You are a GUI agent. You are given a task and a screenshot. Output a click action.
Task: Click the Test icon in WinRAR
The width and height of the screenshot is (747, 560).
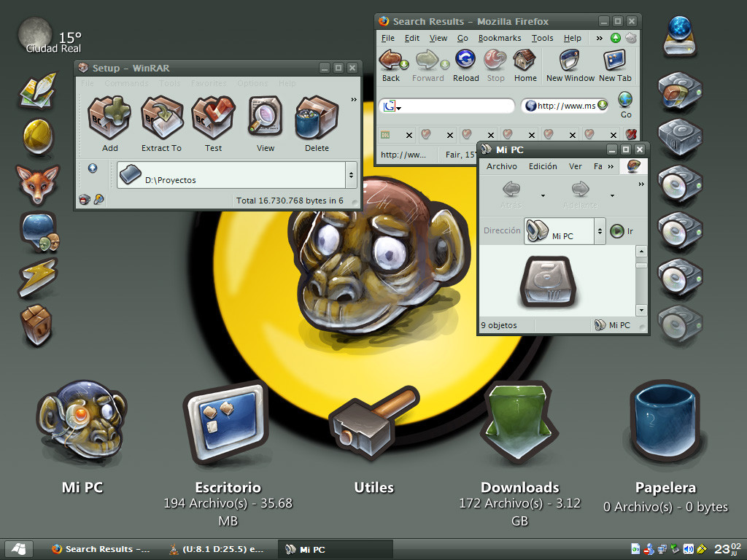click(213, 117)
